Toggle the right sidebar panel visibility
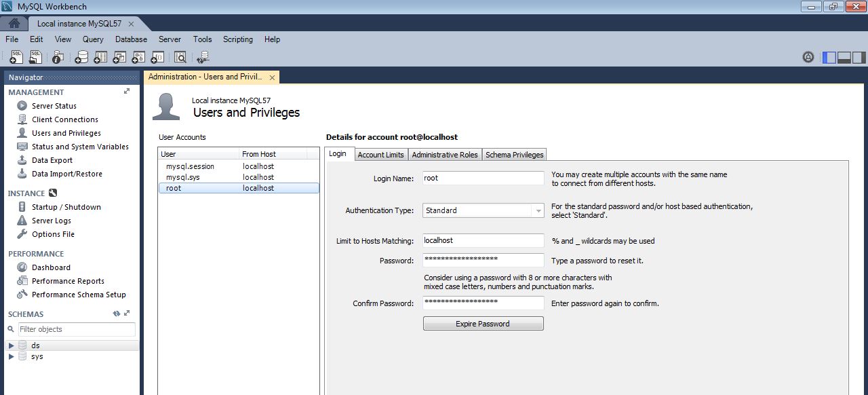Image resolution: width=868 pixels, height=395 pixels. pos(859,58)
